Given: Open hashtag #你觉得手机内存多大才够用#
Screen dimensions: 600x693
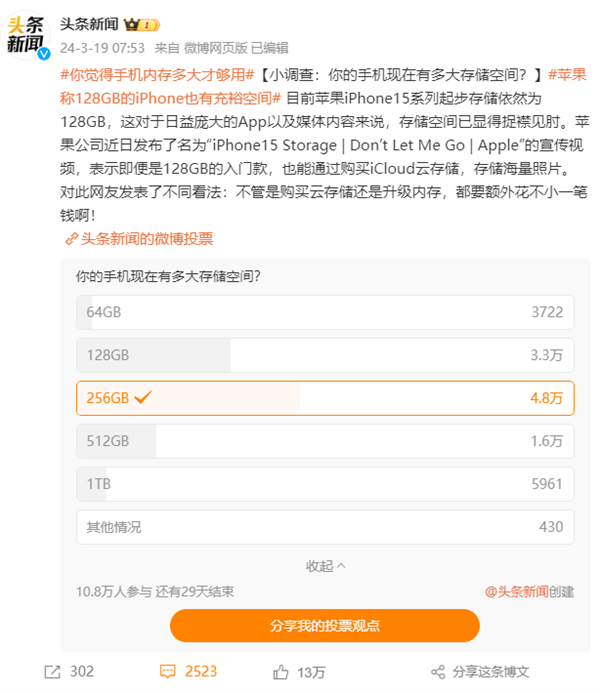Looking at the screenshot, I should coord(158,74).
